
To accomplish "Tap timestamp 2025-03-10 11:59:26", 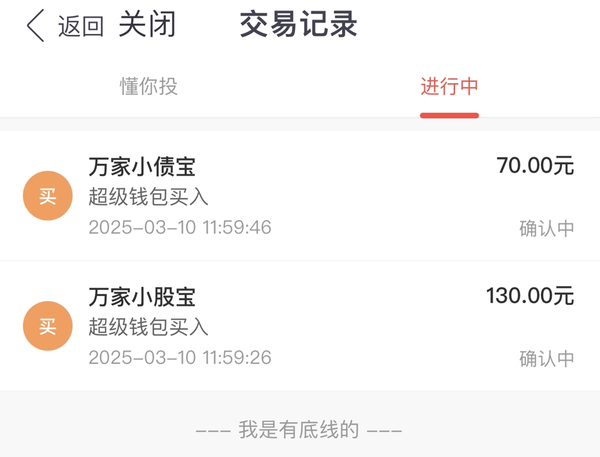I will pos(180,357).
